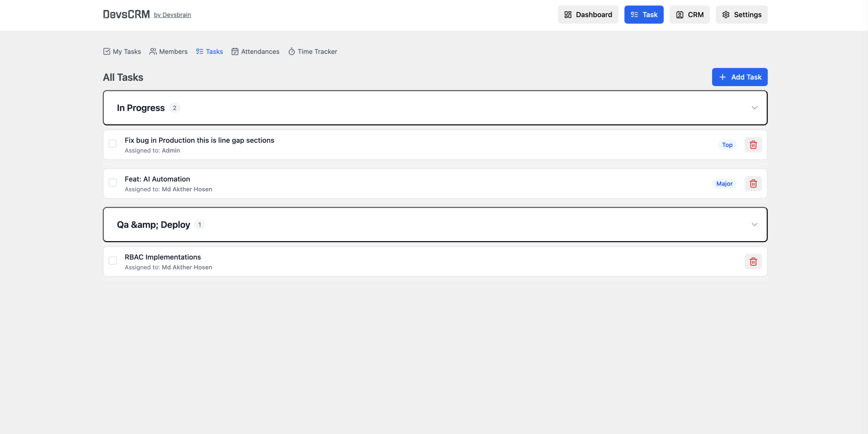Mark RBAC Implementations checkbox as done
Screen dimensions: 868x434
[x=113, y=261]
